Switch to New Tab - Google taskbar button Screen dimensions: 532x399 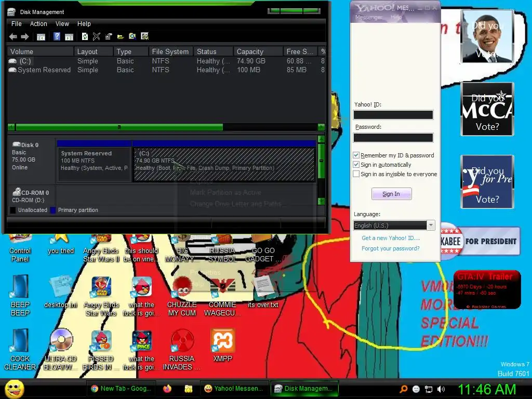(x=121, y=389)
